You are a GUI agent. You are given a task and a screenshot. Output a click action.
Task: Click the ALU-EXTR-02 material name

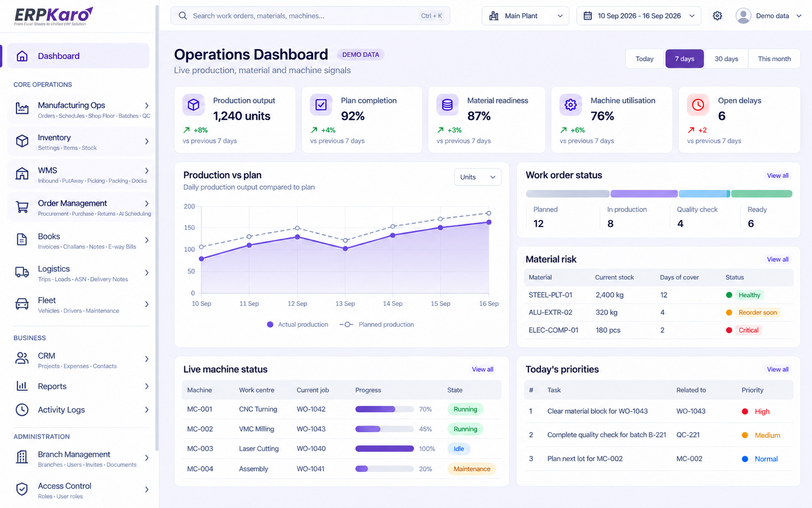(x=550, y=312)
